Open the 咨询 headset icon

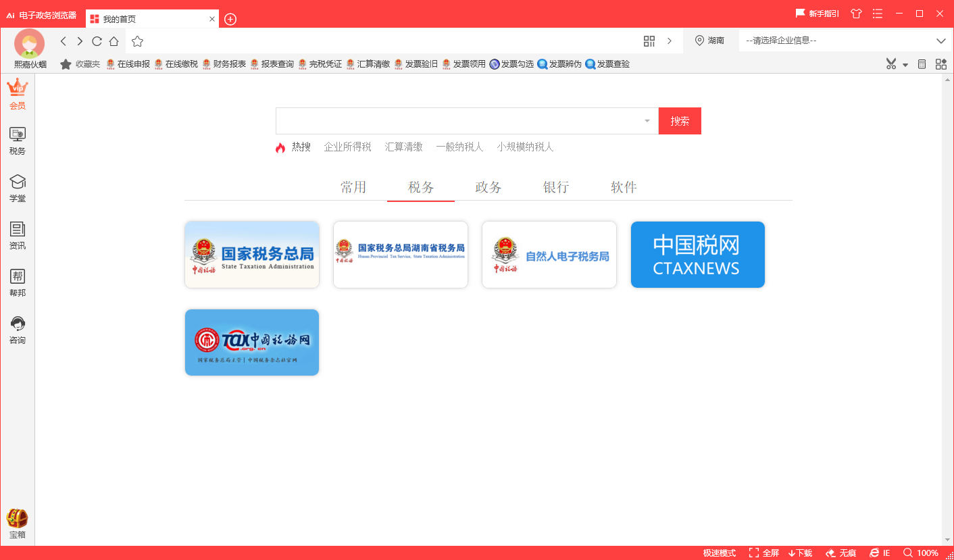[x=18, y=330]
